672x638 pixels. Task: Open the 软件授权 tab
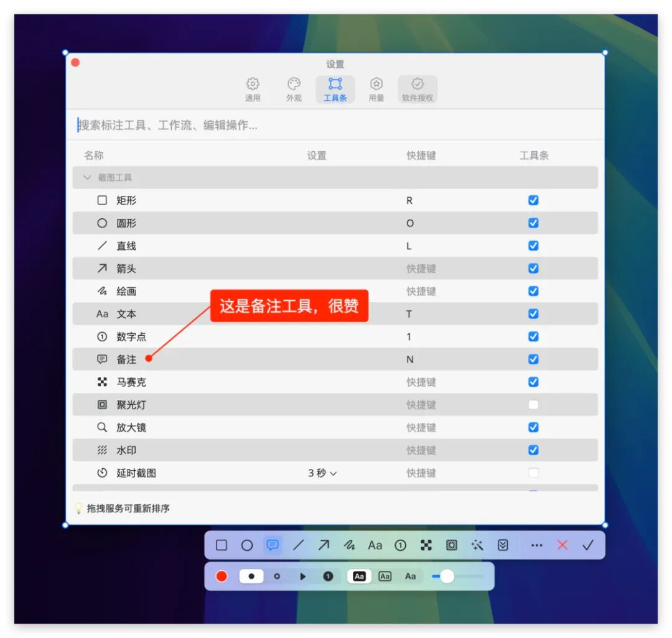[x=418, y=90]
